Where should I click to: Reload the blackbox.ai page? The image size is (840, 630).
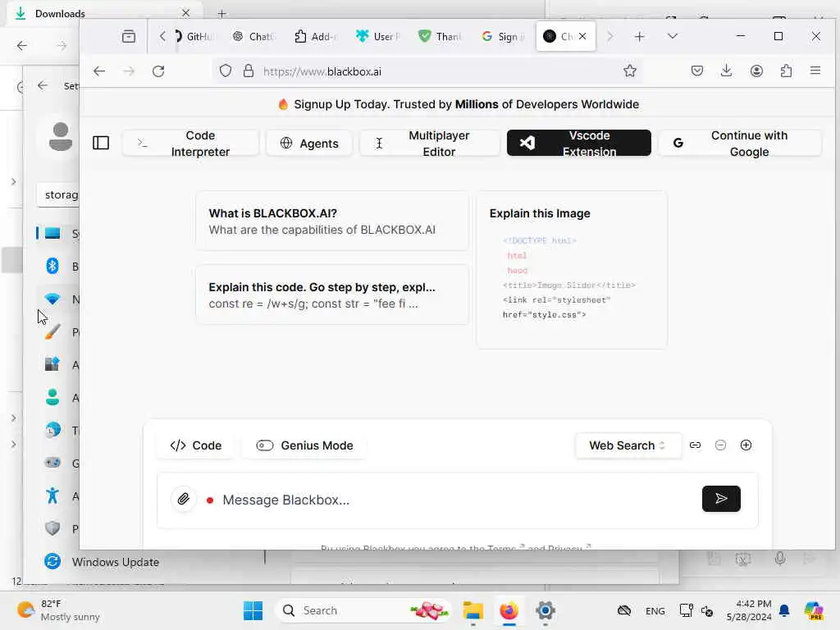158,71
